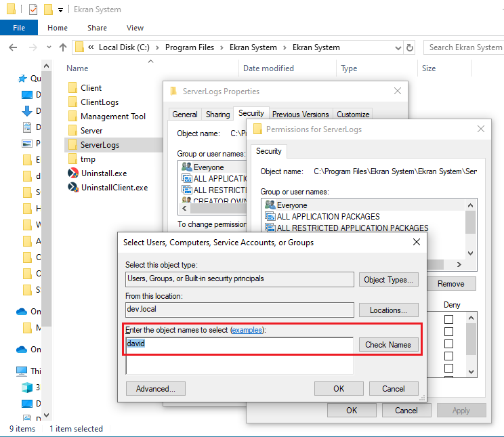This screenshot has width=504, height=437.
Task: Click the Back navigation arrow
Action: coord(13,47)
